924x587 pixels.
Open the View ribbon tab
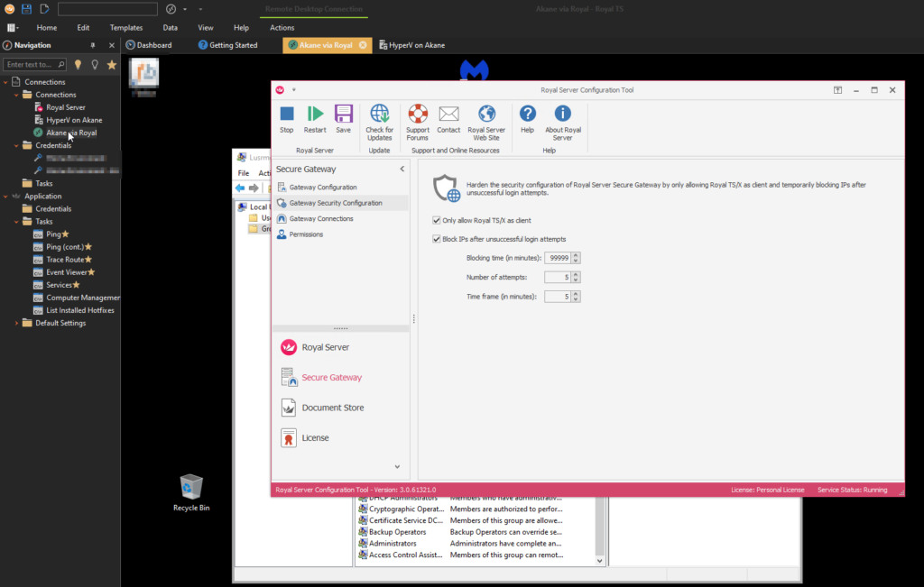tap(206, 28)
